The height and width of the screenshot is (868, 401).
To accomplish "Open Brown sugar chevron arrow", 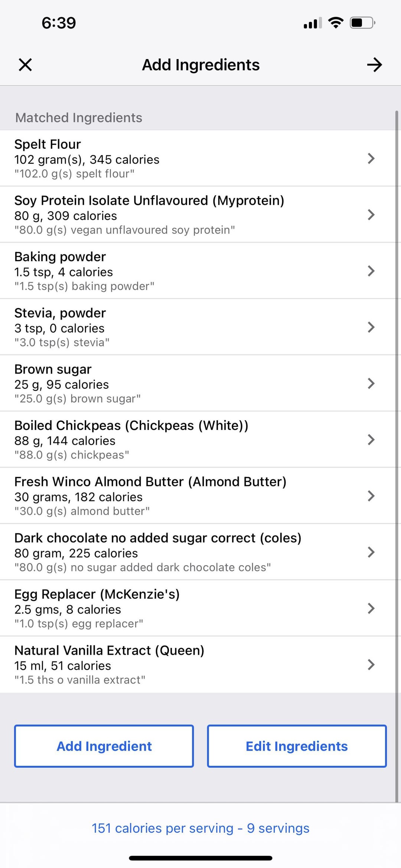I will pyautogui.click(x=371, y=383).
